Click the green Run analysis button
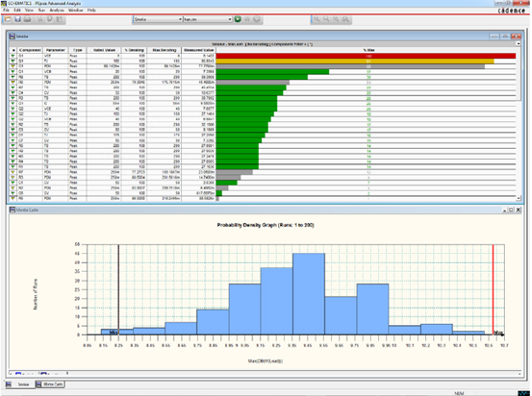 238,19
